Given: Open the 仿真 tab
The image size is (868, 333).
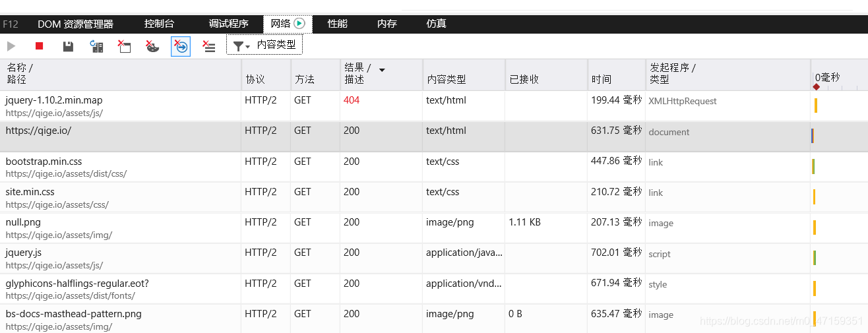Looking at the screenshot, I should tap(437, 24).
